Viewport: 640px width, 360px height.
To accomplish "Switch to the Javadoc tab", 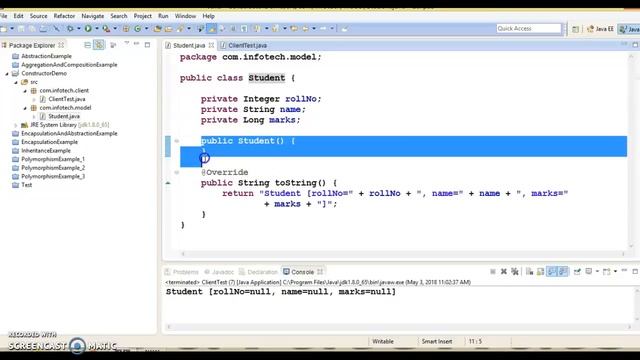I will coord(220,272).
